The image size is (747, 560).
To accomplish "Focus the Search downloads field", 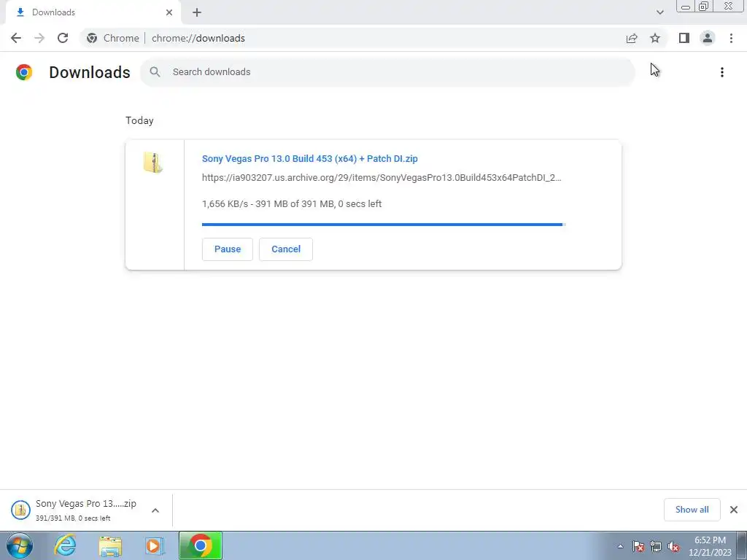I will (x=387, y=72).
